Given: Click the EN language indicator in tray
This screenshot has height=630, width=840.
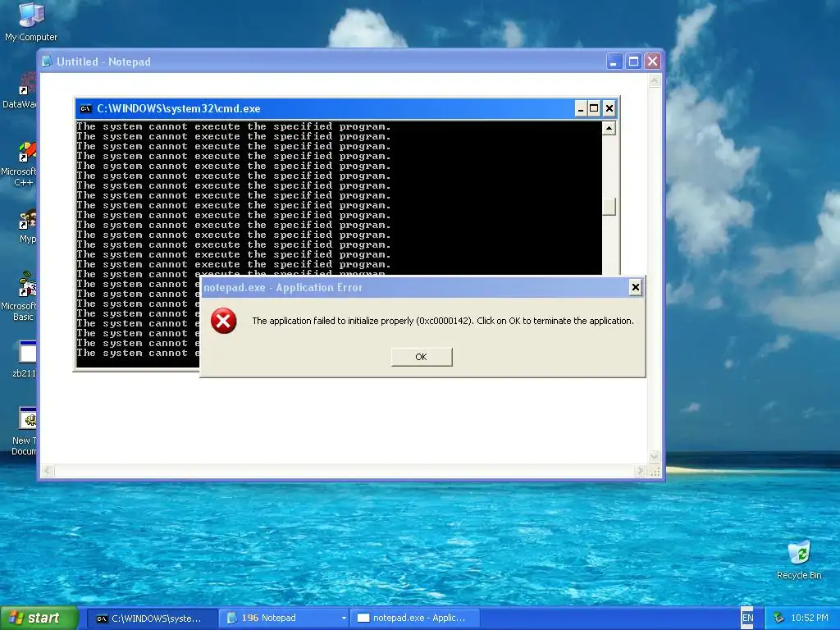Looking at the screenshot, I should coord(747,619).
